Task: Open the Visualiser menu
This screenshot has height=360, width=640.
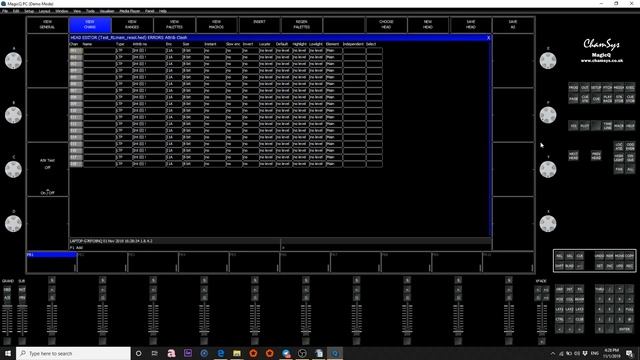Action: (107, 11)
